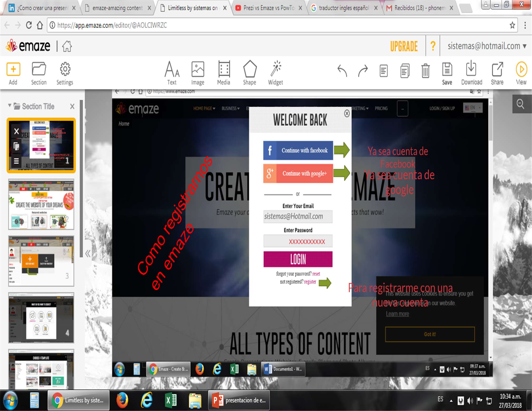The height and width of the screenshot is (411, 532).
Task: Select slide thumbnail number 3
Action: [x=41, y=261]
